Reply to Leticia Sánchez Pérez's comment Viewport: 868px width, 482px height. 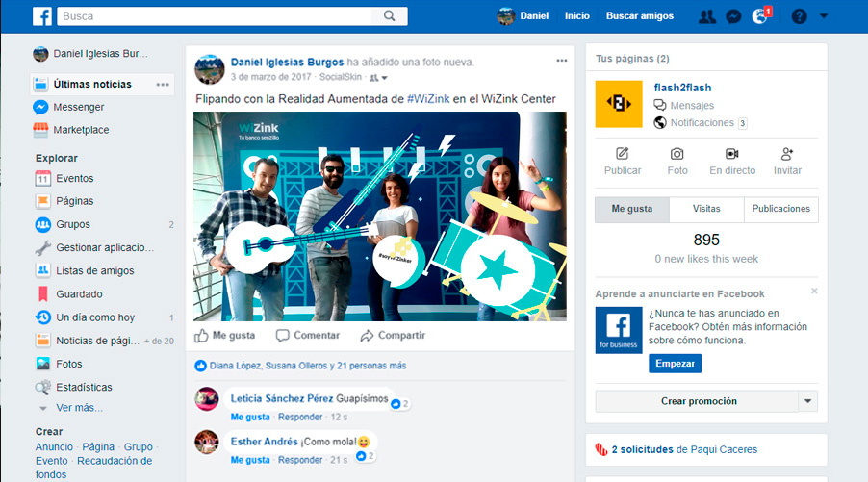point(300,417)
